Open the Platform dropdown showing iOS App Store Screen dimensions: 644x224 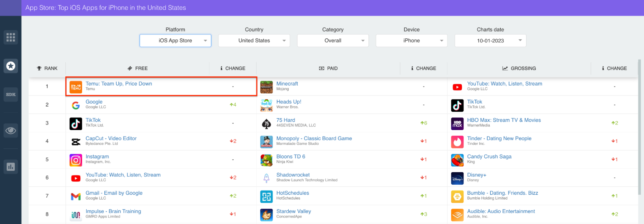pyautogui.click(x=175, y=41)
